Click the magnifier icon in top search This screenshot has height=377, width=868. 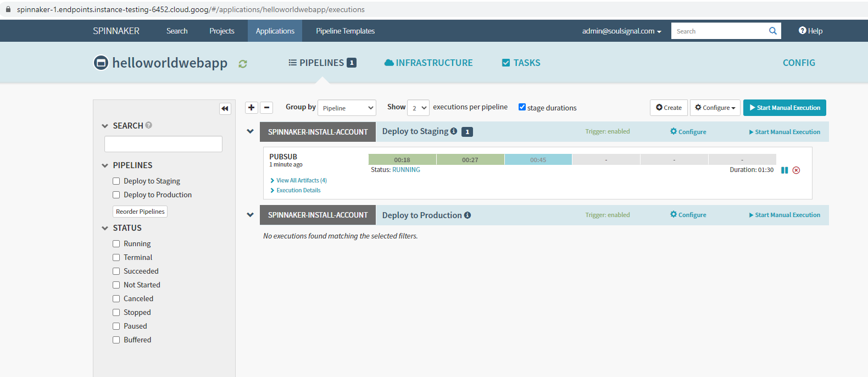772,31
